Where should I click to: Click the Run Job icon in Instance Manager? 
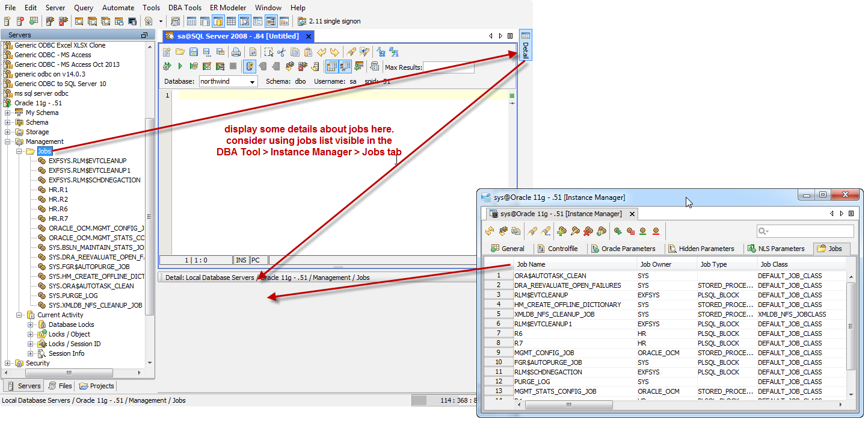pyautogui.click(x=618, y=231)
